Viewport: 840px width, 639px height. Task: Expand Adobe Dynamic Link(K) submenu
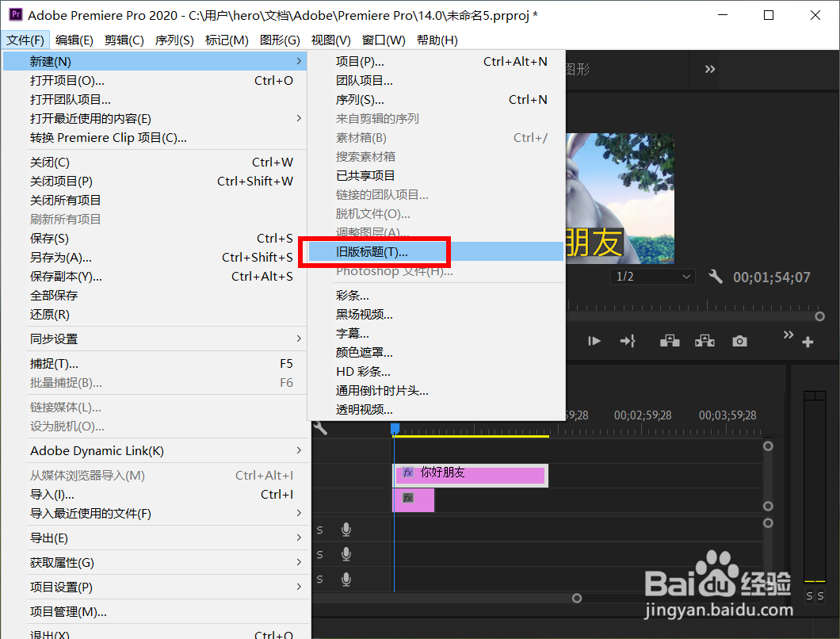point(299,451)
